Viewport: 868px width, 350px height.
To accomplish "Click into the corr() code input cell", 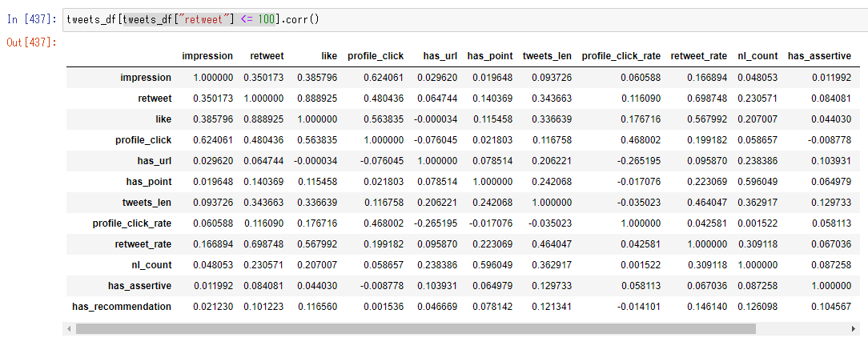I will 480,18.
